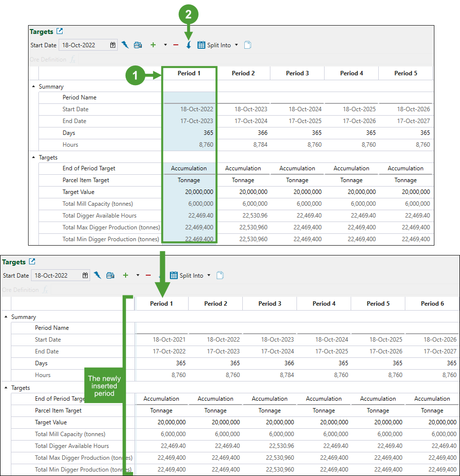Click lower Digger Available Hours cell 22,530.96

coord(270,446)
